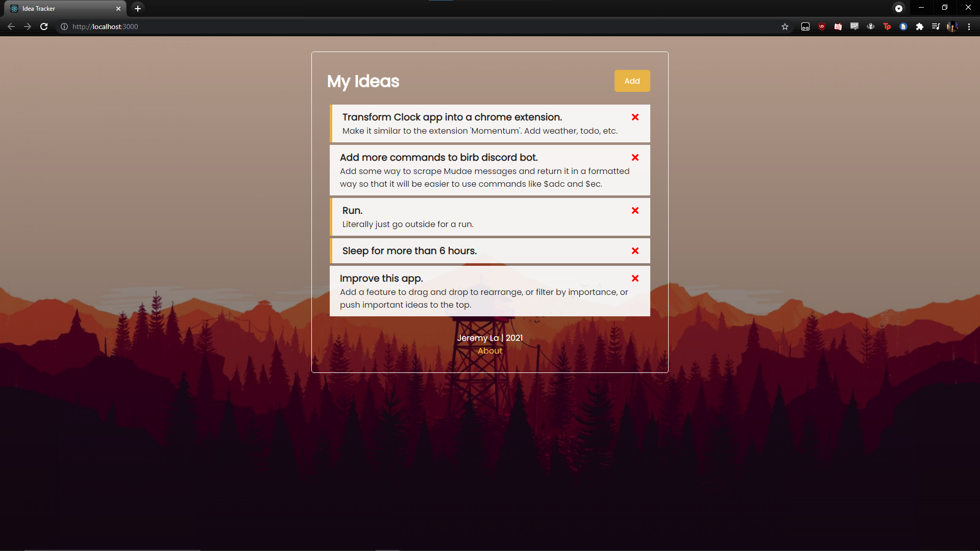Open the page info icon in address bar
This screenshot has height=551, width=980.
tap(64, 27)
